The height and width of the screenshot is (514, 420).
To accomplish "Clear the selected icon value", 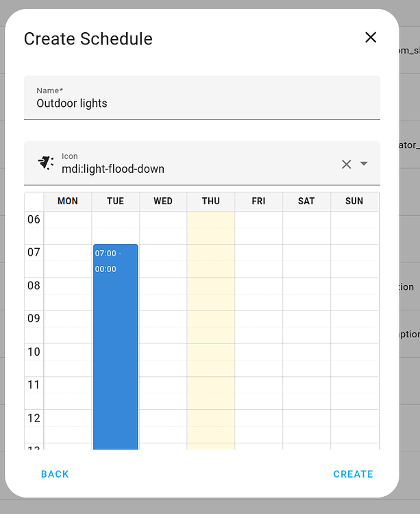I will (x=346, y=164).
